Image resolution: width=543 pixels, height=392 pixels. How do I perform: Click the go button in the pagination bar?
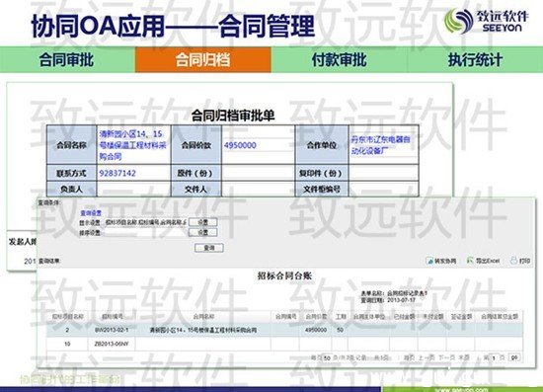514,357
